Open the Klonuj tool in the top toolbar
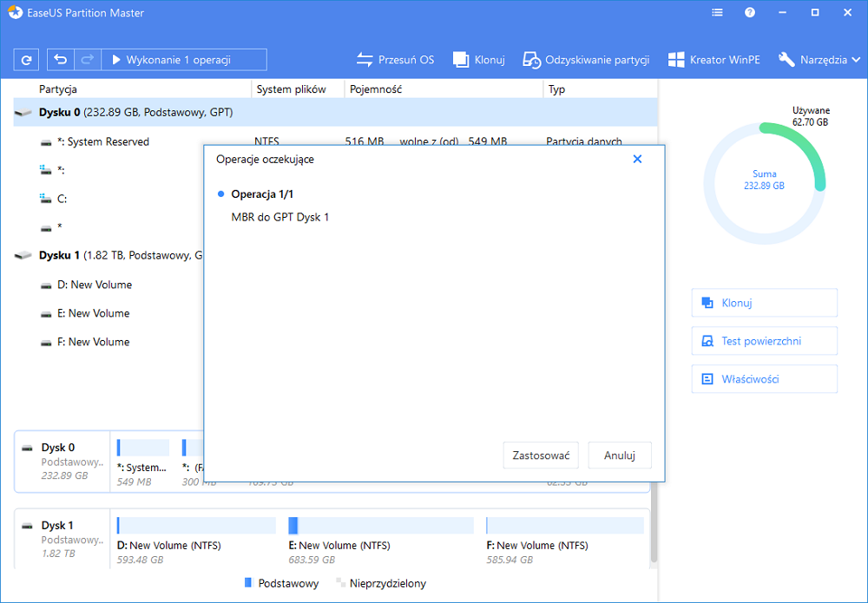This screenshot has width=868, height=603. click(x=479, y=60)
